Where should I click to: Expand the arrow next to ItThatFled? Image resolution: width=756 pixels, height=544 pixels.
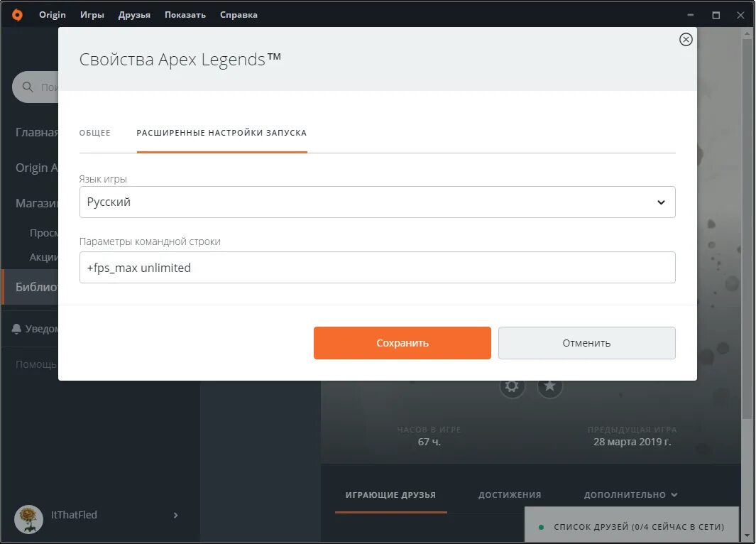click(175, 516)
